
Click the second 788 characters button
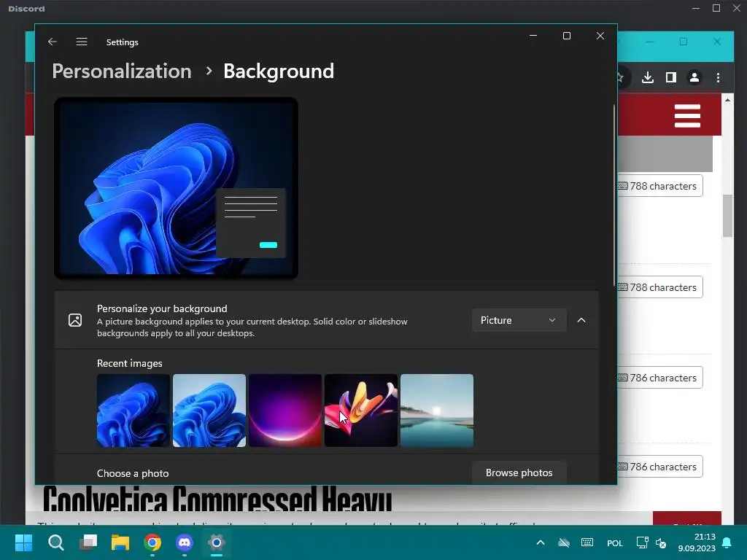660,287
